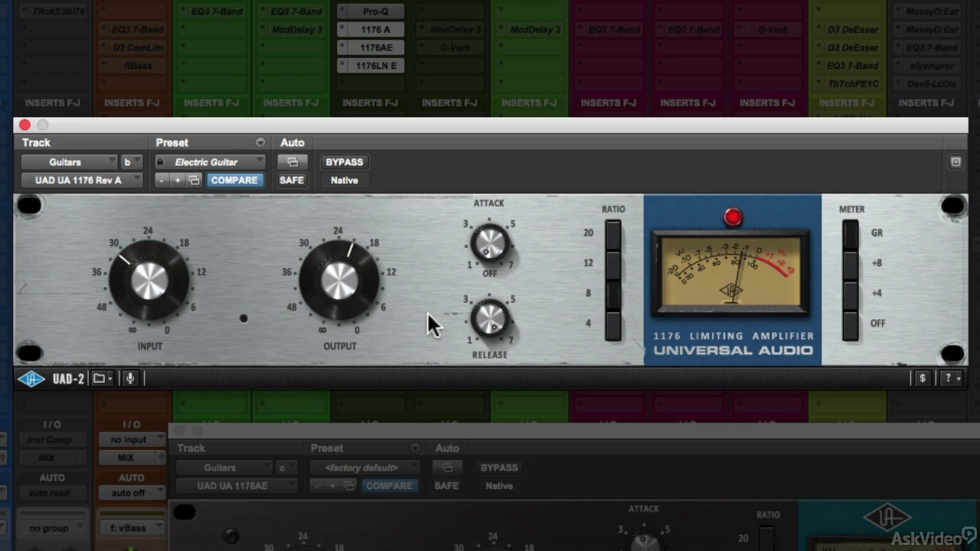Open the 'f: vBass' selector

click(132, 528)
